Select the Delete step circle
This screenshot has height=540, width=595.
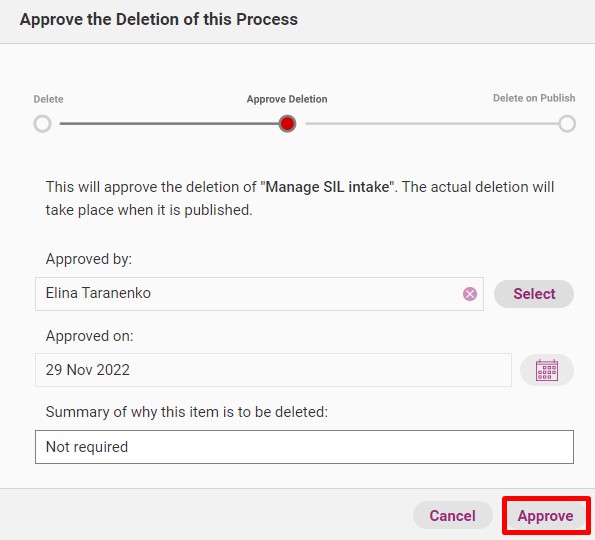pyautogui.click(x=42, y=124)
